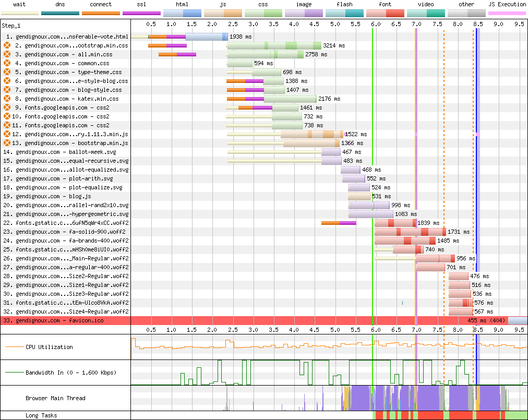Click the blocking icon for common.css row
The image size is (528, 420).
pyautogui.click(x=7, y=63)
